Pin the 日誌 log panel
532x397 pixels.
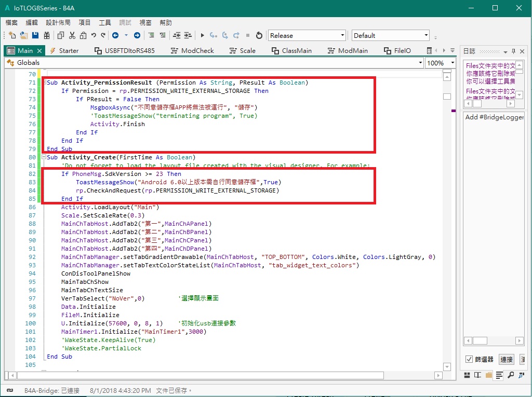coord(513,51)
